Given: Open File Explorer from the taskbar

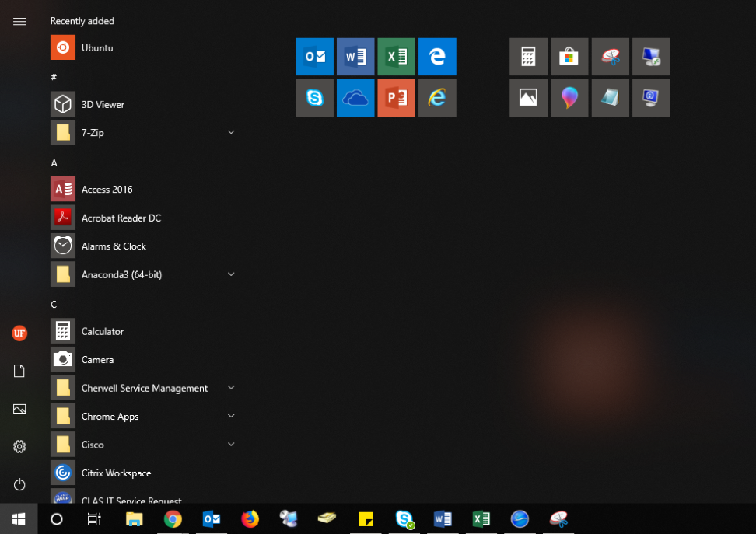Looking at the screenshot, I should 134,519.
